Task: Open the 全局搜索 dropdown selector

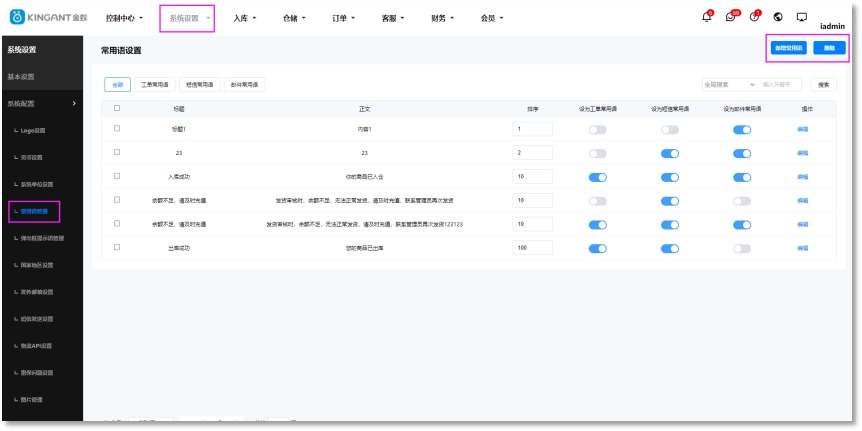Action: pos(729,85)
